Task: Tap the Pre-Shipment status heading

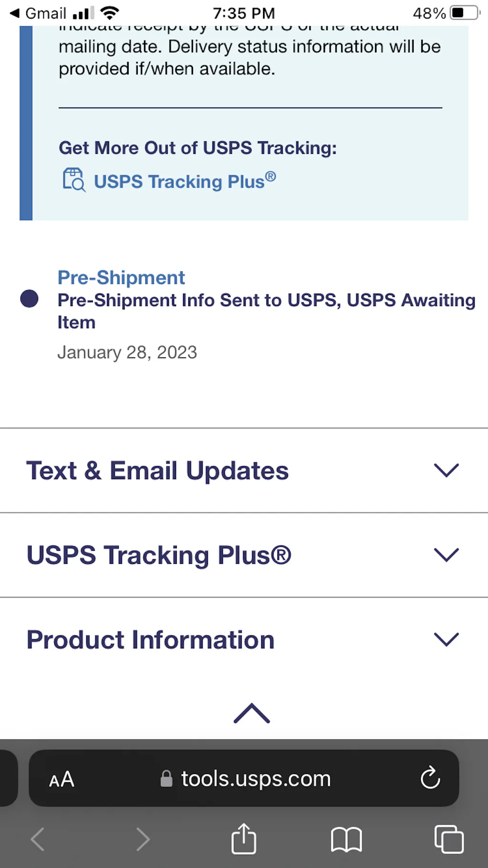Action: [121, 277]
